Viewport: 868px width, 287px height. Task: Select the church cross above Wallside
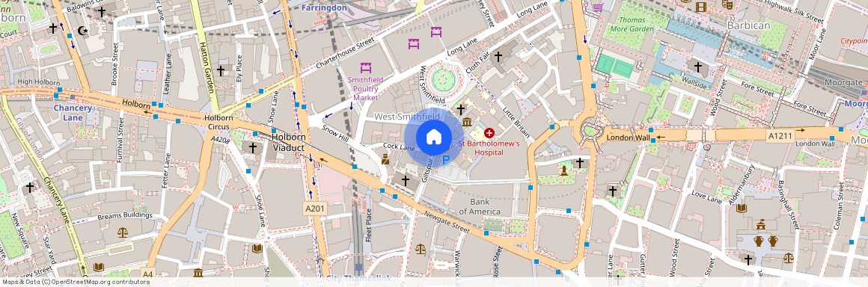pos(698,67)
